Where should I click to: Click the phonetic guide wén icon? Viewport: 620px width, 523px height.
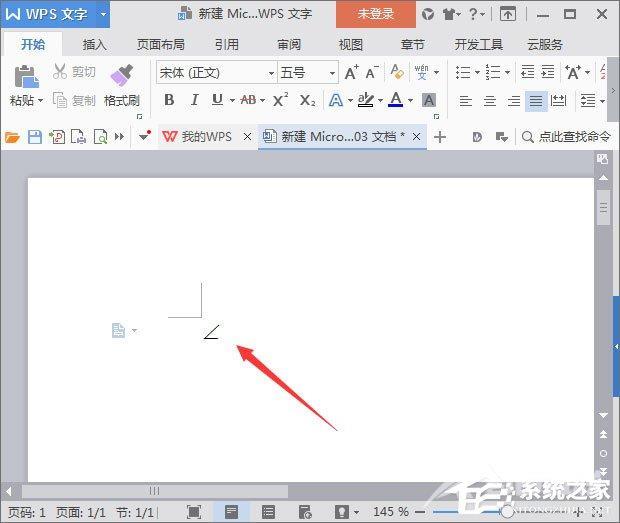tap(422, 72)
